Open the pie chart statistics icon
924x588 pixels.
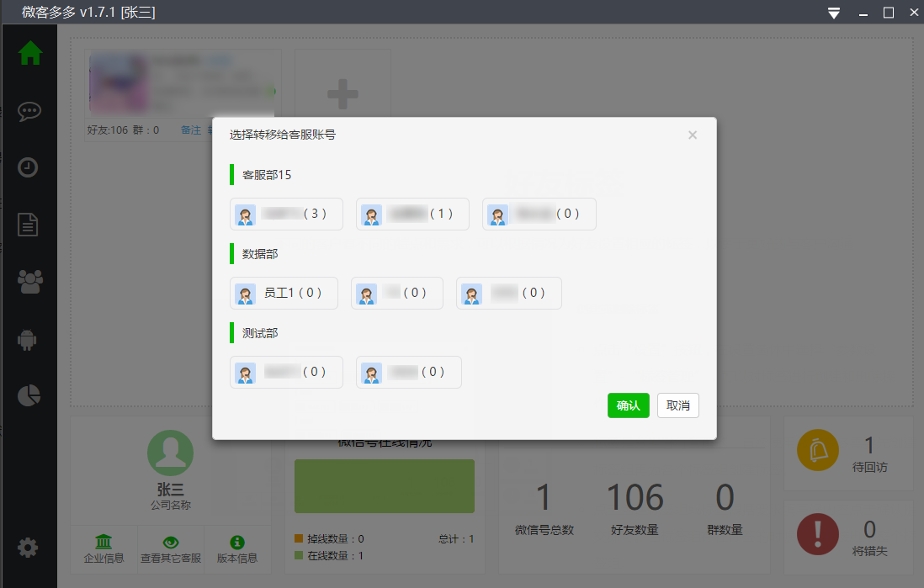tap(29, 396)
